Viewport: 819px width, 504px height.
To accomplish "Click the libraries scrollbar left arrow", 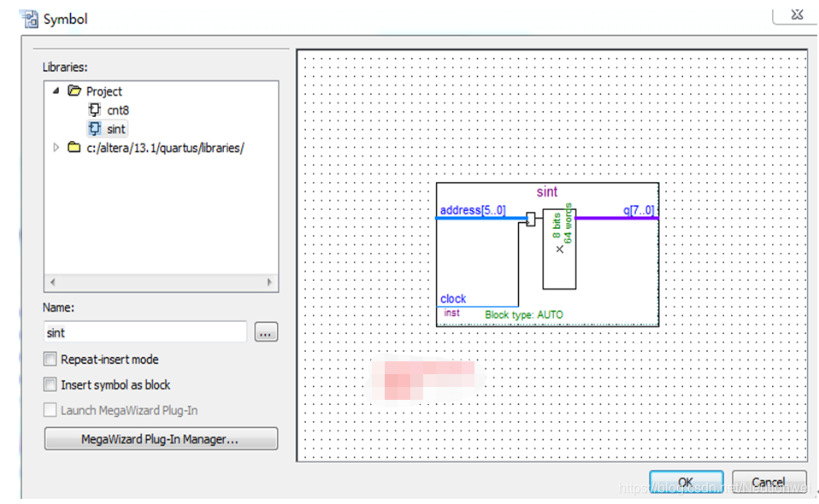I will (x=52, y=282).
